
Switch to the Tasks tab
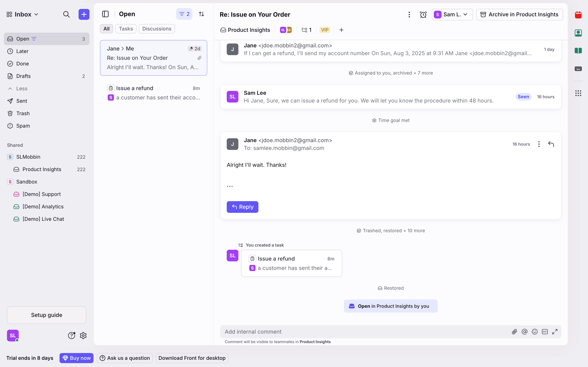pos(126,29)
